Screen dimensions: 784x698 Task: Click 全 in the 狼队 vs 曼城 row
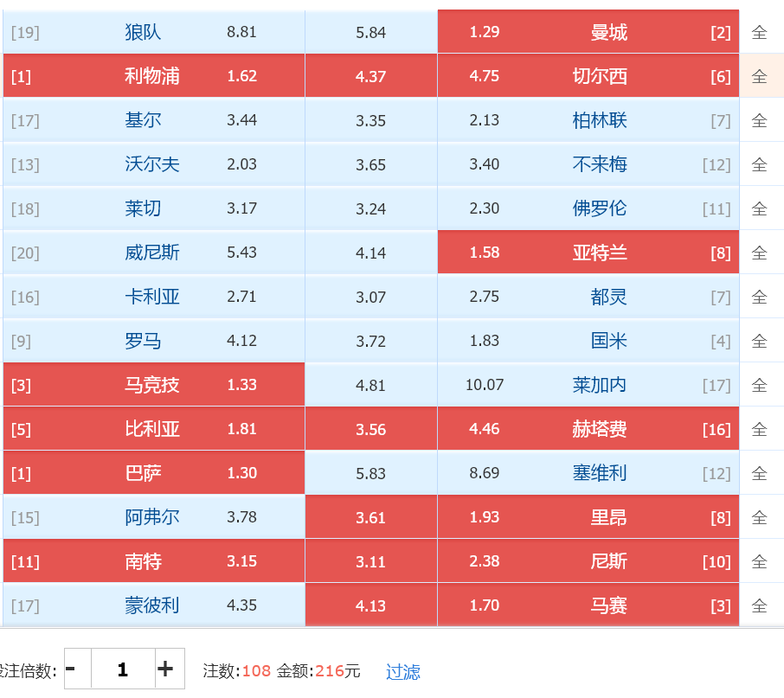[x=759, y=33]
